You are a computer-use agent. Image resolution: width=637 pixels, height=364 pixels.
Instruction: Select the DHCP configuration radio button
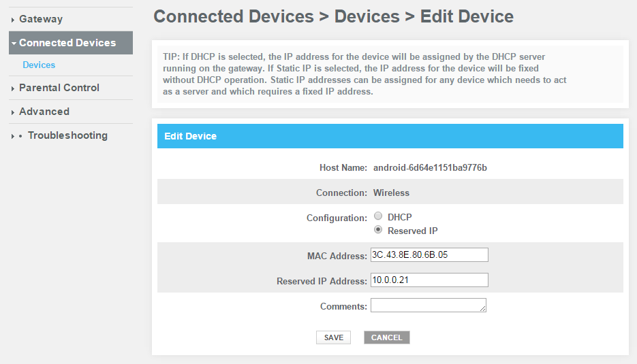click(378, 216)
